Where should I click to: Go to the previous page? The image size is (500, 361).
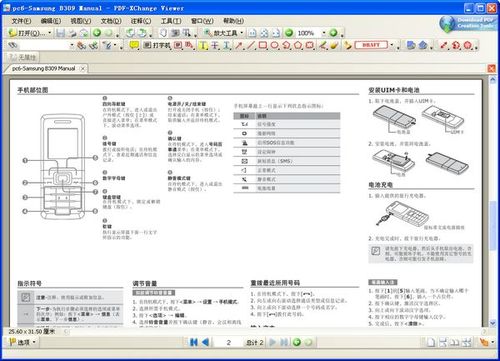tap(205, 342)
